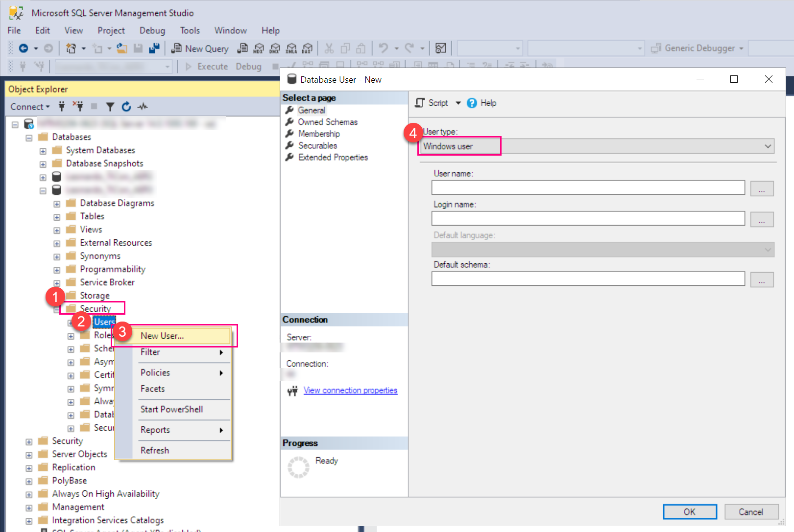This screenshot has height=532, width=794.
Task: Open Help in the Database User dialog
Action: (x=482, y=103)
